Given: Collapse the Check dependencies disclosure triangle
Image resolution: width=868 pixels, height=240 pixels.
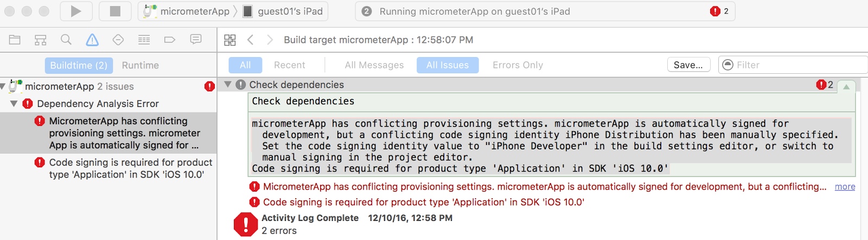Looking at the screenshot, I should point(228,84).
